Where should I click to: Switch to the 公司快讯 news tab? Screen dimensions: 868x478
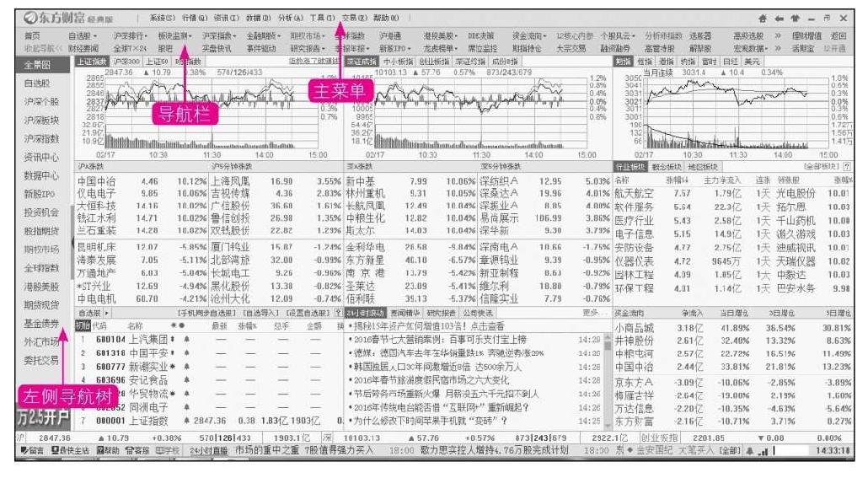pyautogui.click(x=478, y=313)
